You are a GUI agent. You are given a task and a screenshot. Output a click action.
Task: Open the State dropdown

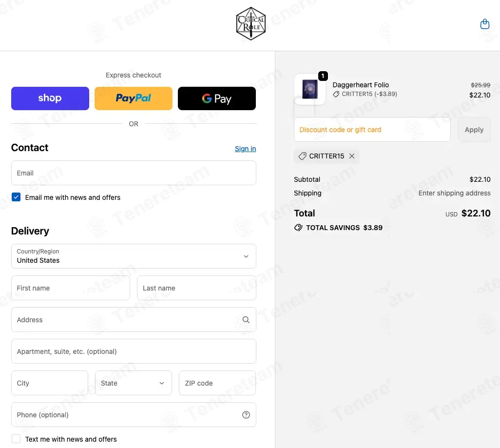134,383
